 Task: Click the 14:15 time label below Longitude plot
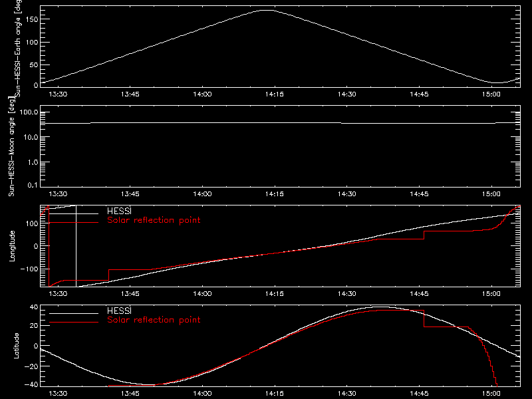275,293
